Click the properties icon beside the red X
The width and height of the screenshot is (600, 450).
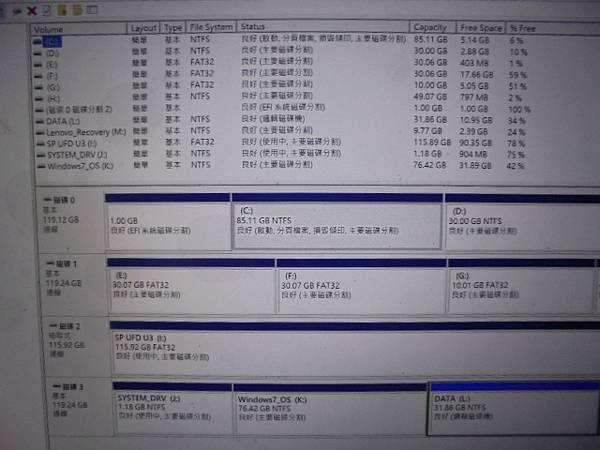coord(47,10)
